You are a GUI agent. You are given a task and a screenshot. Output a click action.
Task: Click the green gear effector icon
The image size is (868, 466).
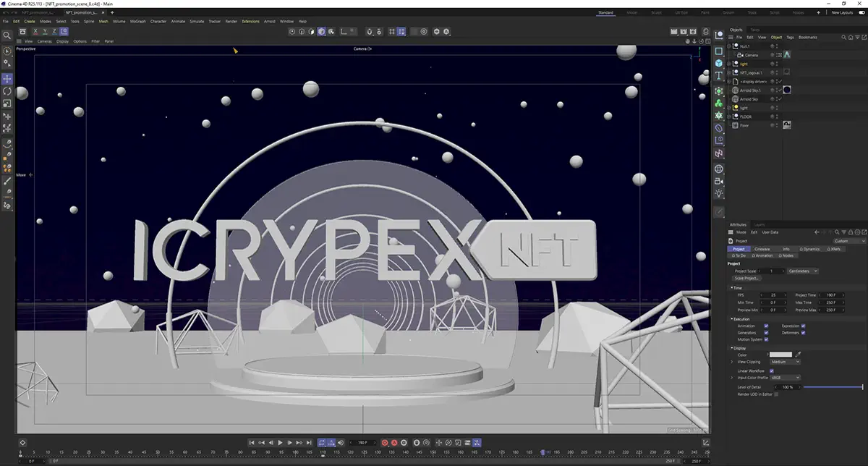[719, 116]
